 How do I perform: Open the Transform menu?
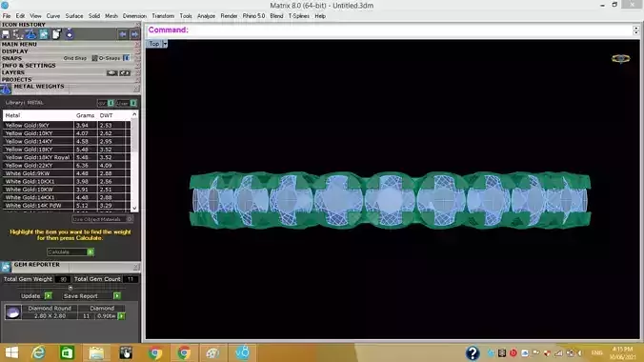[163, 16]
